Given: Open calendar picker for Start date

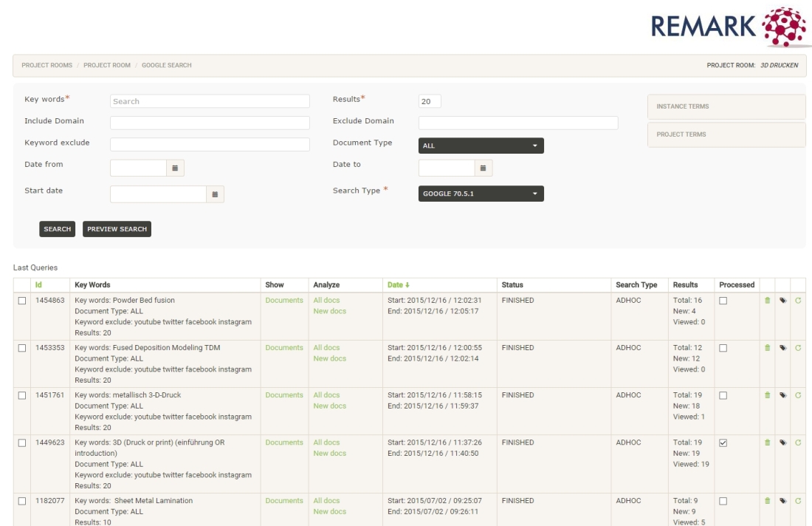Looking at the screenshot, I should click(215, 194).
